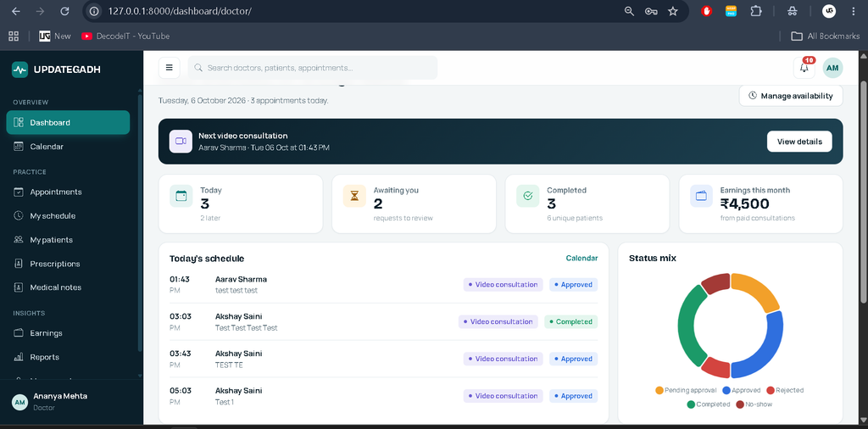Open the All Bookmarks folder
This screenshot has height=429, width=868.
[x=826, y=36]
